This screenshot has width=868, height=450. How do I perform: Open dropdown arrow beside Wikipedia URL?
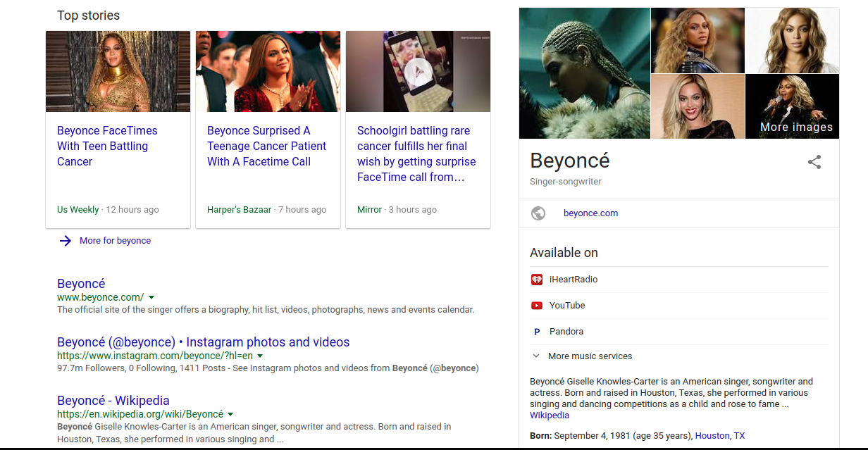point(230,415)
